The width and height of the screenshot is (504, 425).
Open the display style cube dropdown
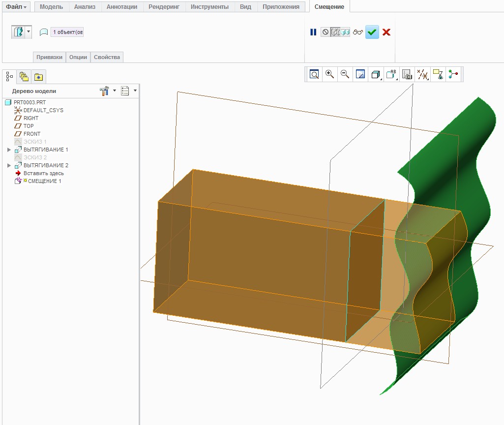pos(376,74)
